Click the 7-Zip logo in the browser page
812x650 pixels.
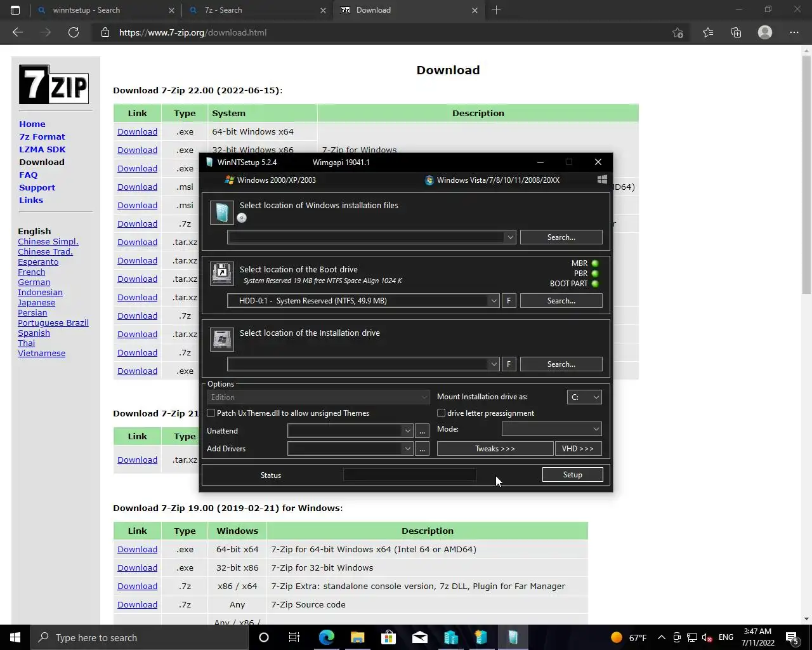[x=54, y=84]
